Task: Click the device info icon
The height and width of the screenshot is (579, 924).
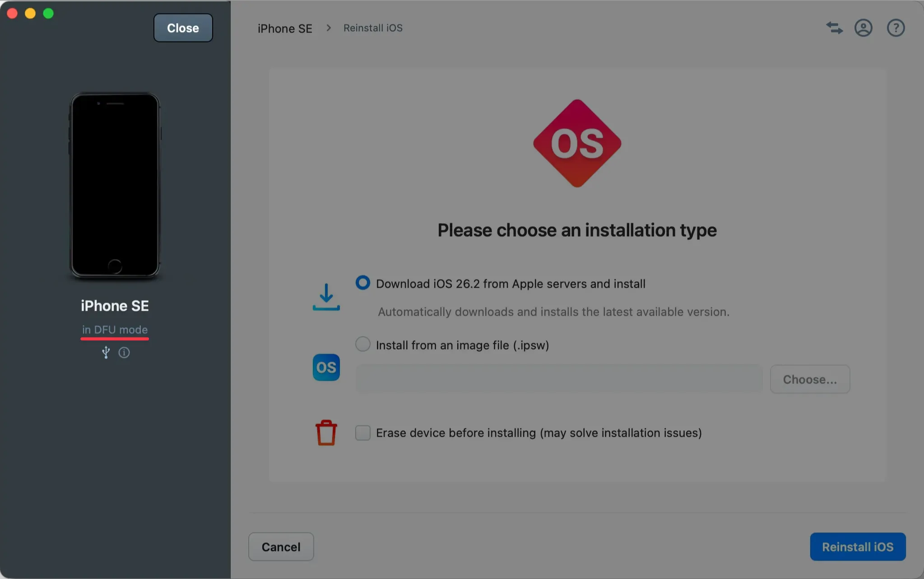Action: coord(124,352)
